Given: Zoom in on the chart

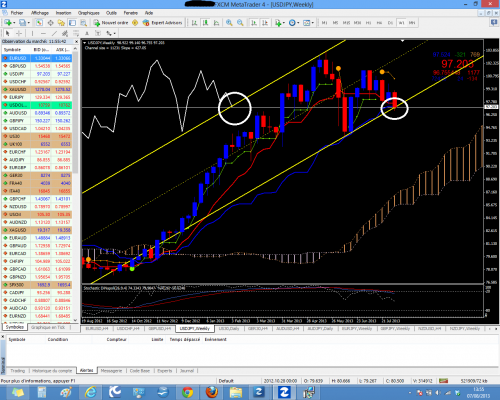Looking at the screenshot, I should pos(229,23).
